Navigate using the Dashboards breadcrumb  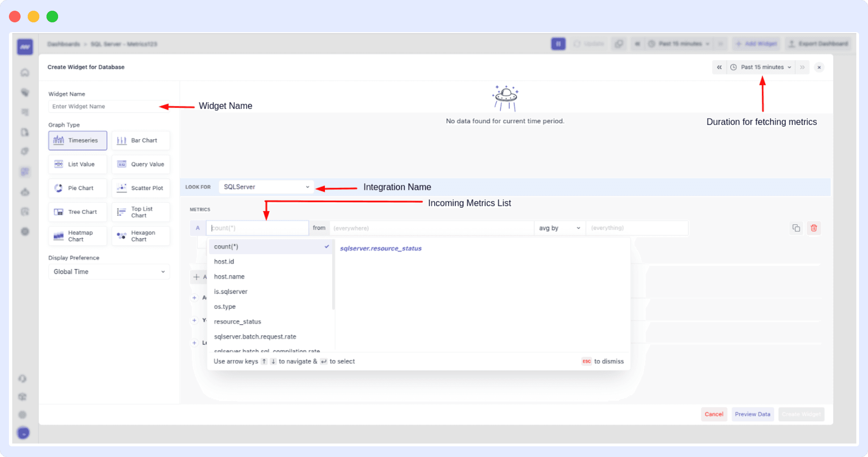coord(63,44)
